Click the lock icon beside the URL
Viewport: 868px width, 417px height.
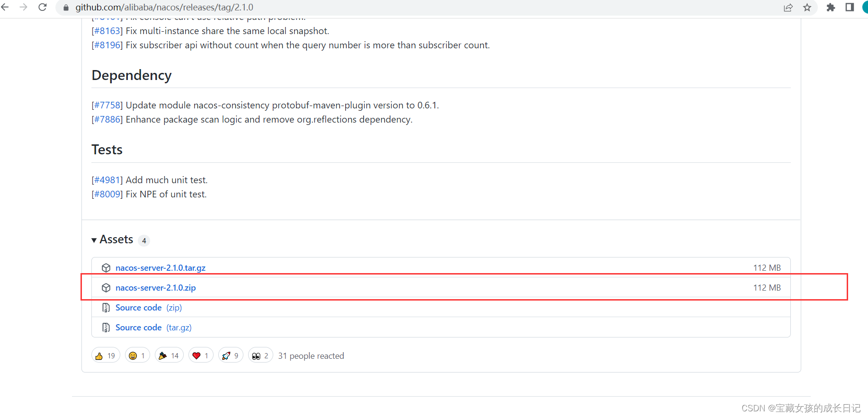point(66,8)
